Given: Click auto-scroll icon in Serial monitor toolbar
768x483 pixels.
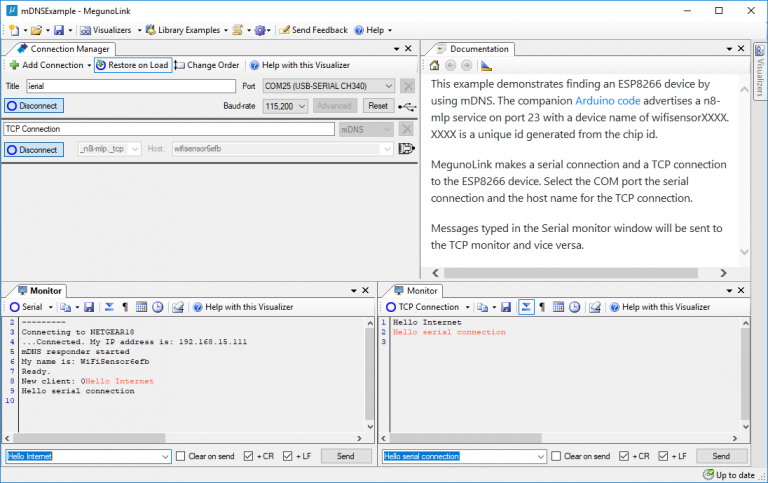Looking at the screenshot, I should click(109, 307).
